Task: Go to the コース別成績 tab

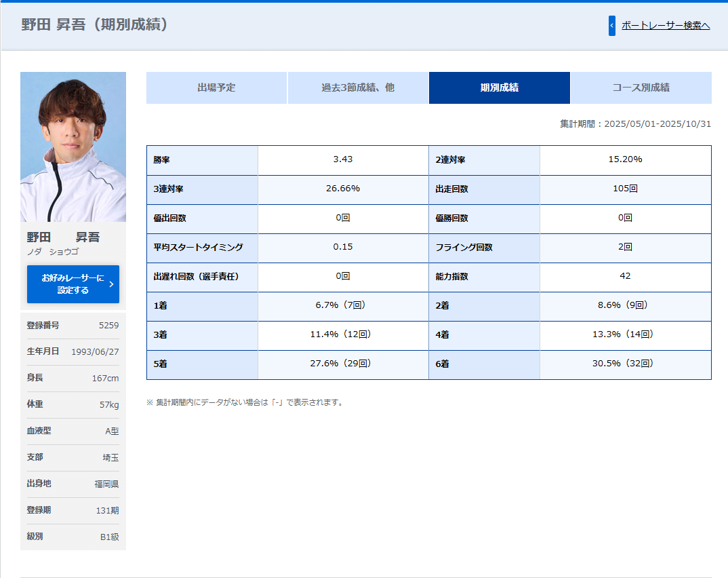Action: (641, 88)
